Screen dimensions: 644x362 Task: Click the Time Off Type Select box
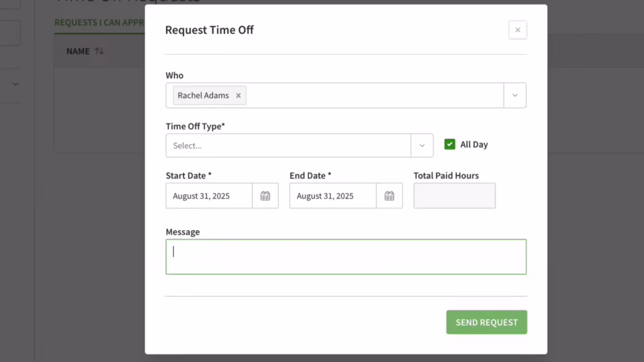click(x=288, y=145)
